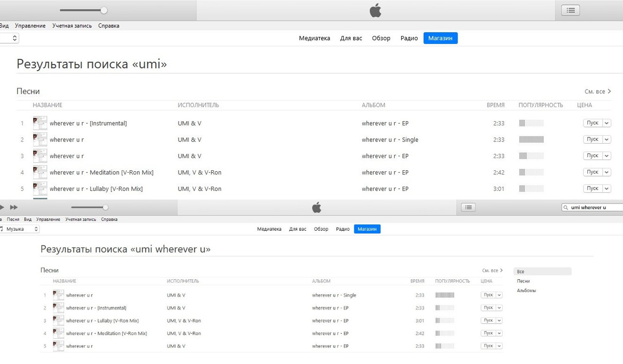Open Справка menu in «umi» results window
Viewport: 623px width, 364px height.
109,26
